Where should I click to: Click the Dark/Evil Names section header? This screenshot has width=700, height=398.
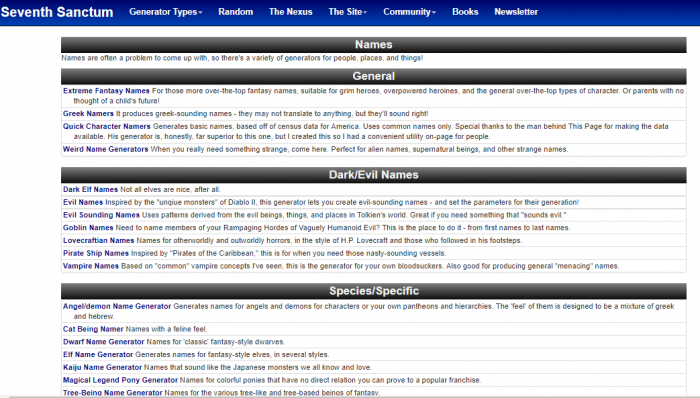point(374,175)
